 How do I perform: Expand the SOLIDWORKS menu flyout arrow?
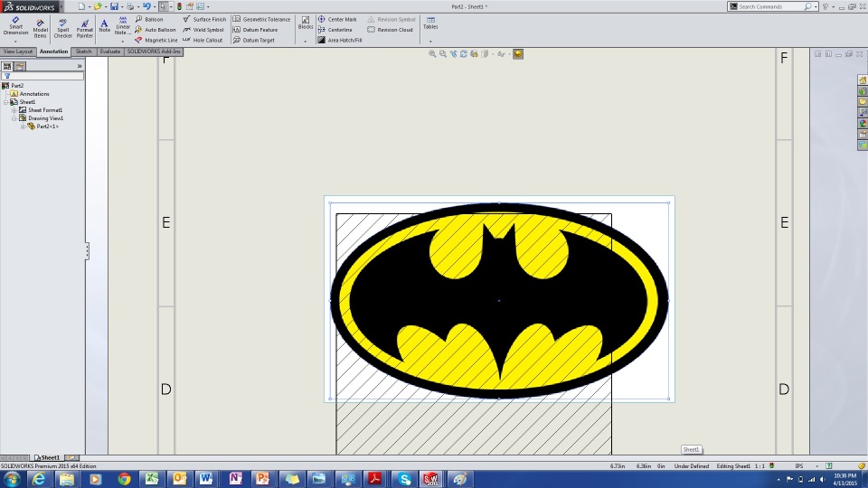(x=61, y=6)
